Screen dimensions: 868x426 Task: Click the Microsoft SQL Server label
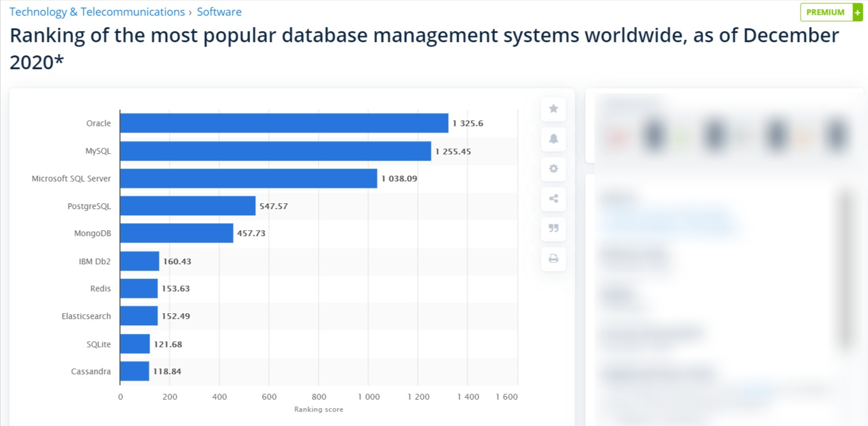click(x=71, y=178)
